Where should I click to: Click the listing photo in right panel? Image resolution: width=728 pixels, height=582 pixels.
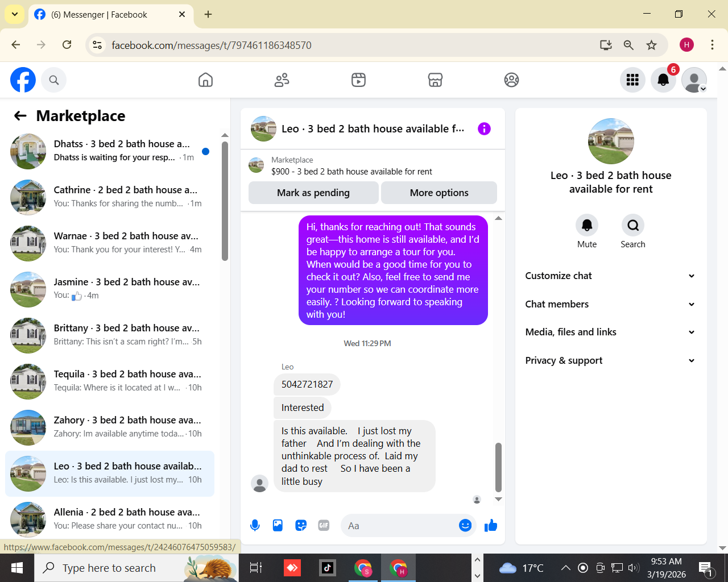click(x=611, y=141)
